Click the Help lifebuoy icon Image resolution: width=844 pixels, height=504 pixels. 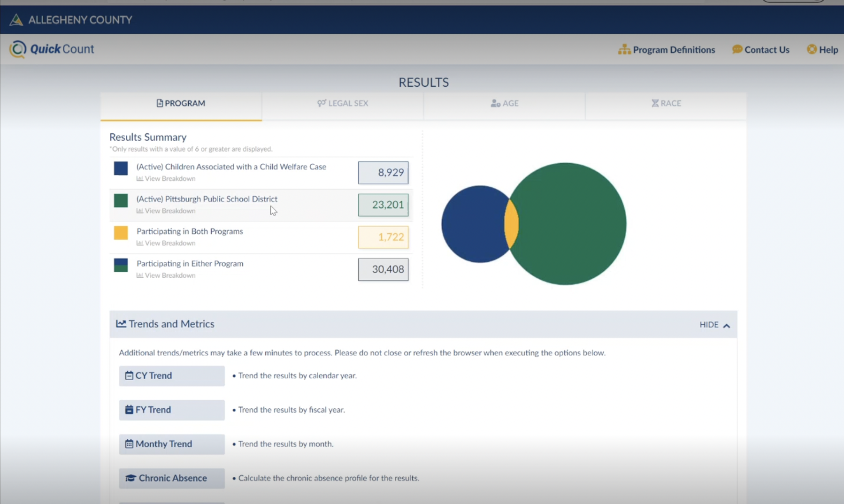click(x=812, y=49)
